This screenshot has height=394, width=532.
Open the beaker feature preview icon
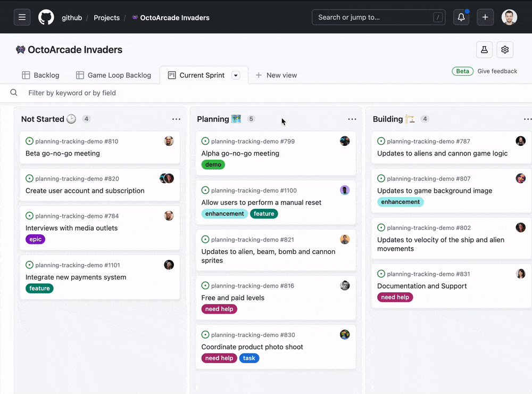[x=484, y=50]
